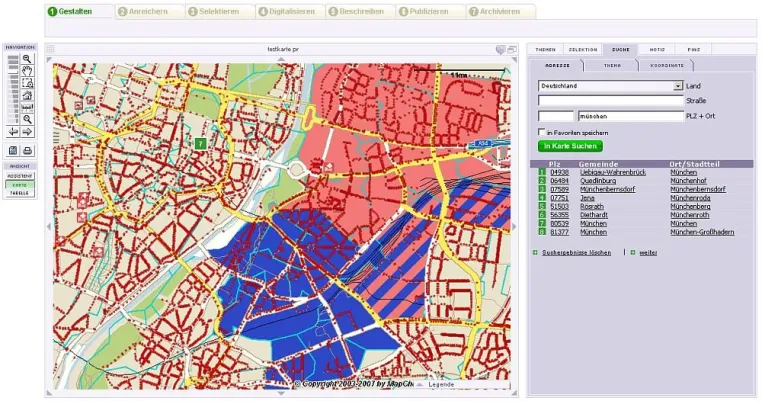This screenshot has height=401, width=762.
Task: Open postal code link 04938
Action: [x=559, y=172]
